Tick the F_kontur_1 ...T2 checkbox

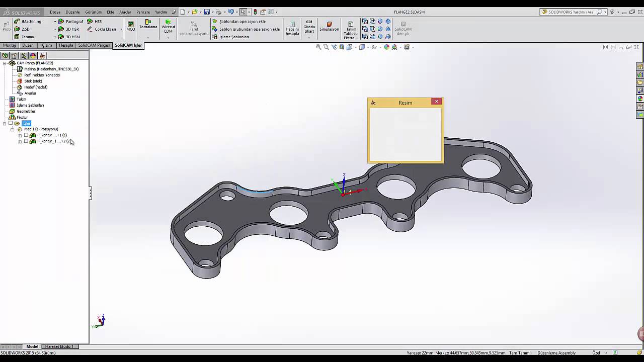click(x=26, y=141)
